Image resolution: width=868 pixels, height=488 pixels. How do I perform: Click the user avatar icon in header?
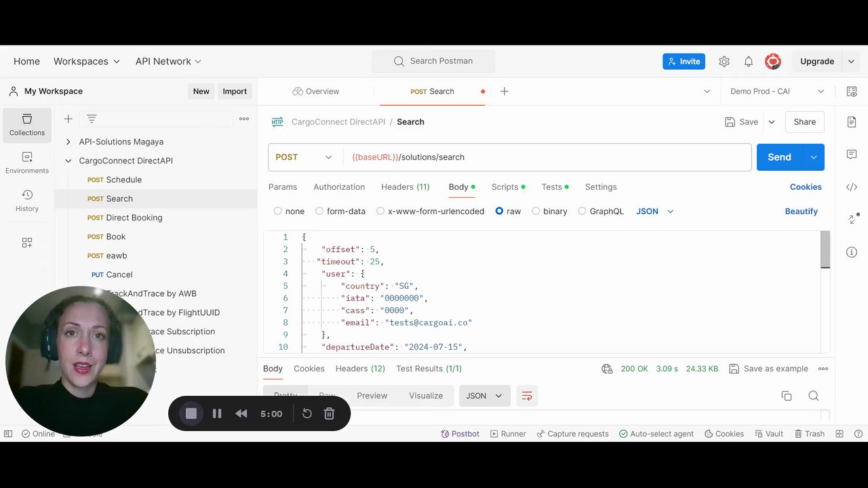pyautogui.click(x=772, y=61)
